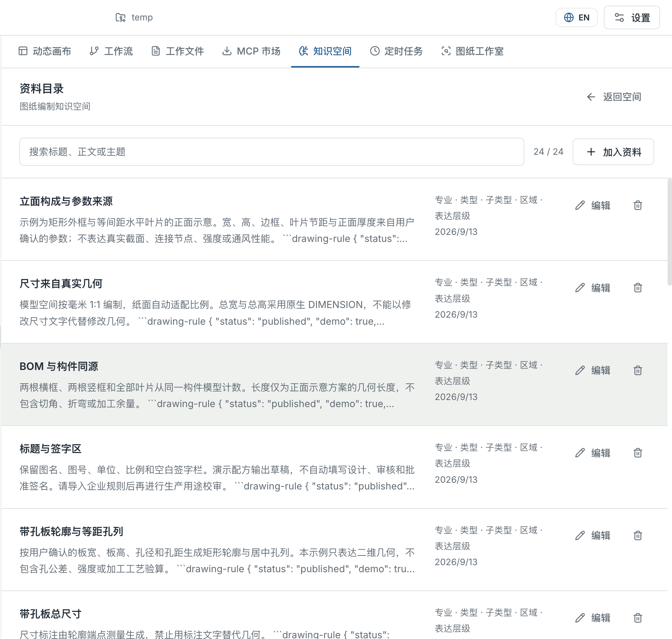Screen dimensions: 672x639
Task: Edit the 尺寸来自真实几何 entry
Action: 593,288
